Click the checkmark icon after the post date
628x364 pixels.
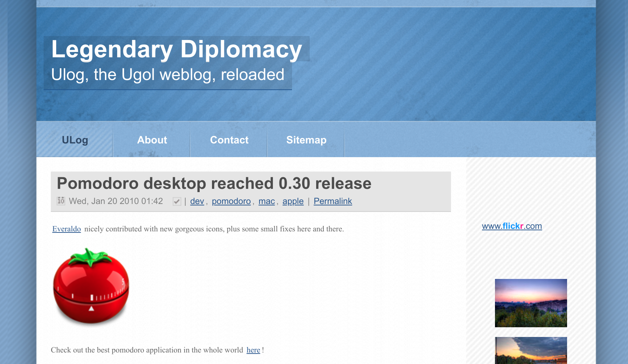tap(177, 201)
